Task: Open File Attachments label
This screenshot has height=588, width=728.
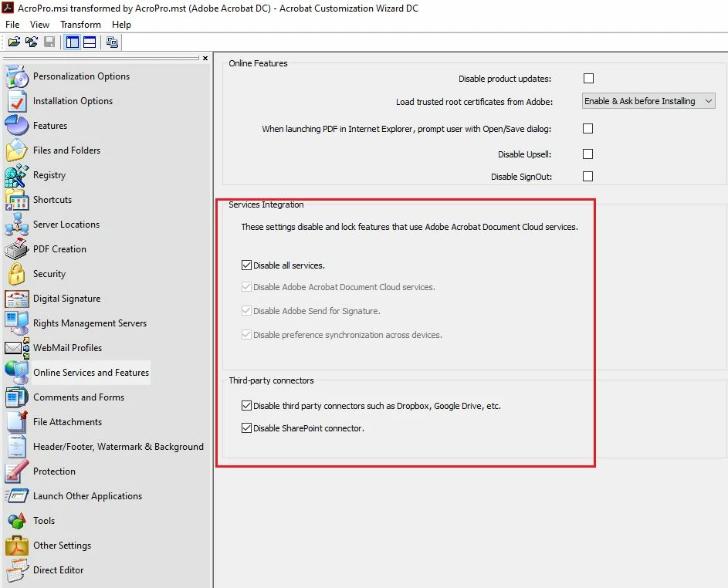Action: (x=68, y=422)
